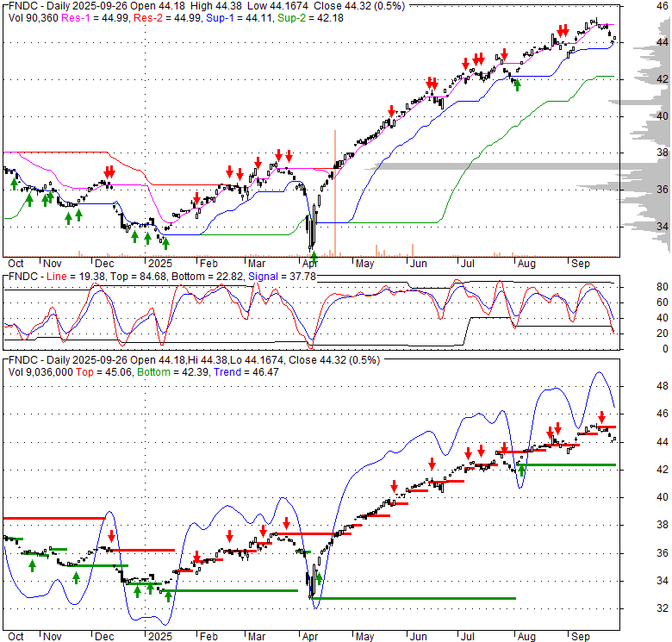Image resolution: width=672 pixels, height=642 pixels.
Task: Click the '46' price label on the top chart
Action: (x=663, y=5)
